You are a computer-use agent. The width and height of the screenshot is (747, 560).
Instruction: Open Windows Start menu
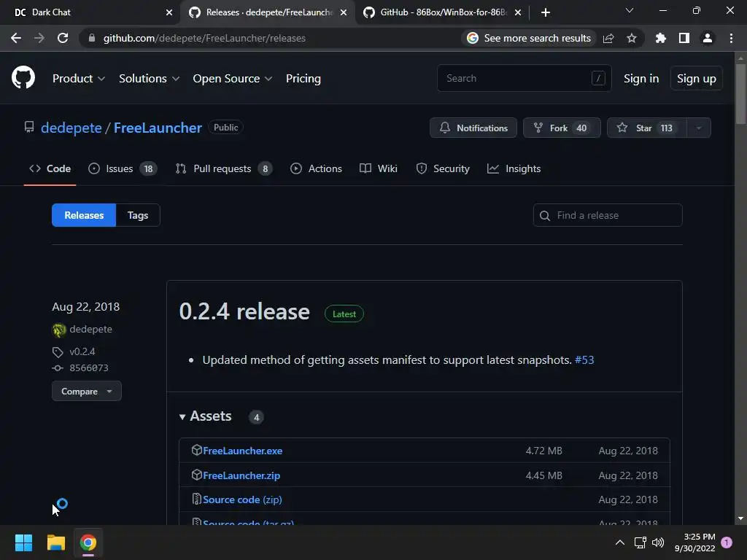coord(23,542)
